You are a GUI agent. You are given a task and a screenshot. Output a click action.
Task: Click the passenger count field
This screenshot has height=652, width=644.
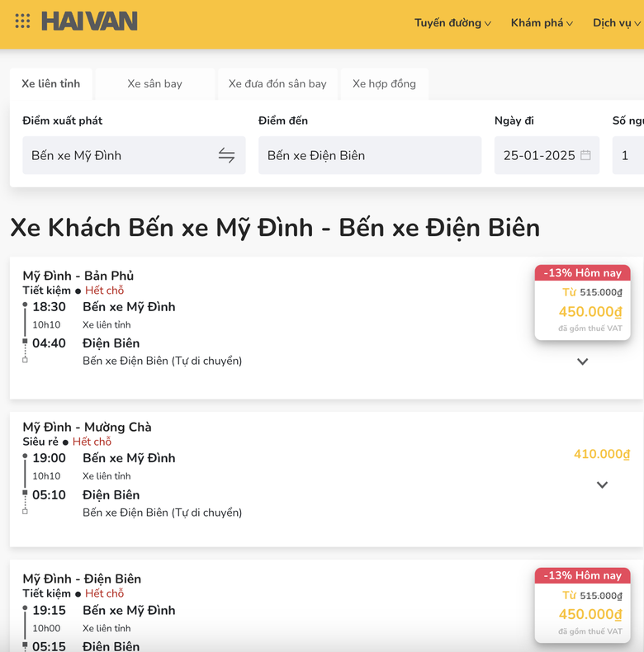627,155
